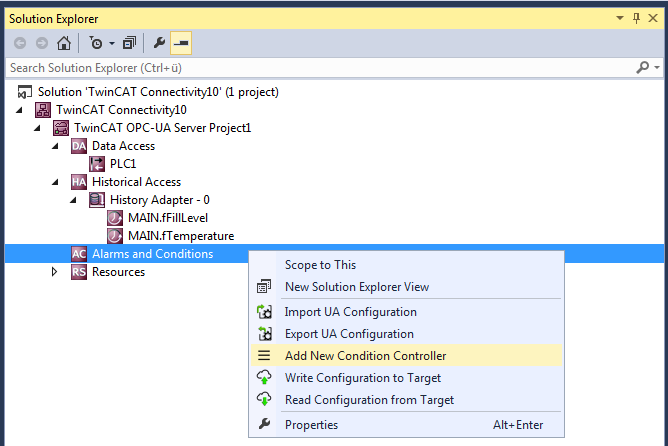
Task: Click the Read Configuration download cloud icon
Action: (x=264, y=399)
